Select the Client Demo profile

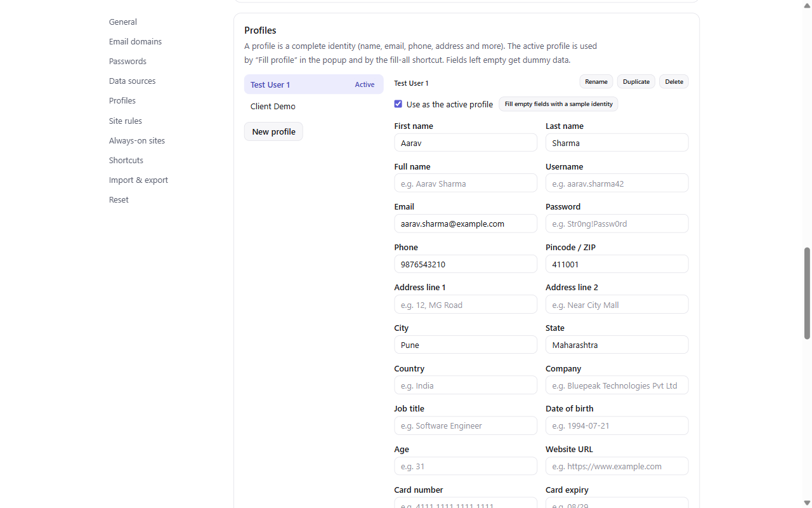[x=314, y=106]
